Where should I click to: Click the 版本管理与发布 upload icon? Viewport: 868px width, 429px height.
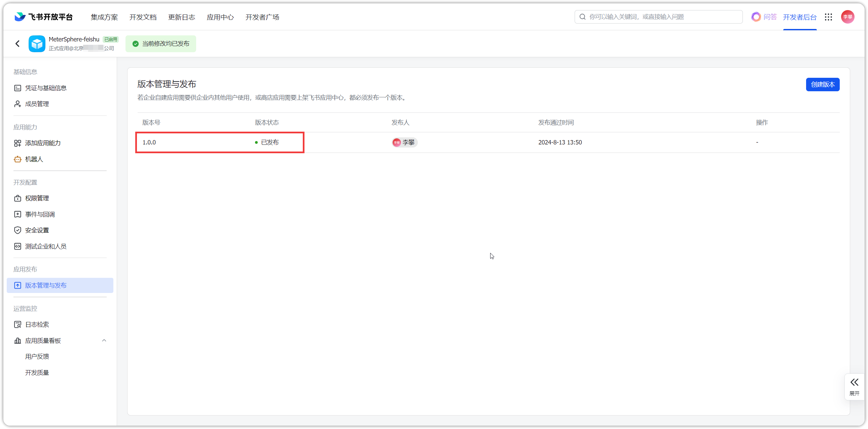17,285
